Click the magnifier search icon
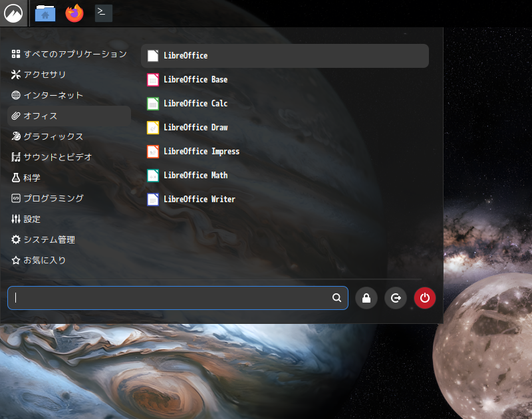This screenshot has height=419, width=532. 336,298
